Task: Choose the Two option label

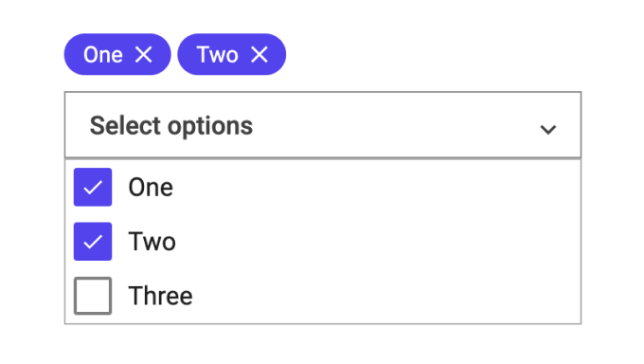Action: (152, 242)
